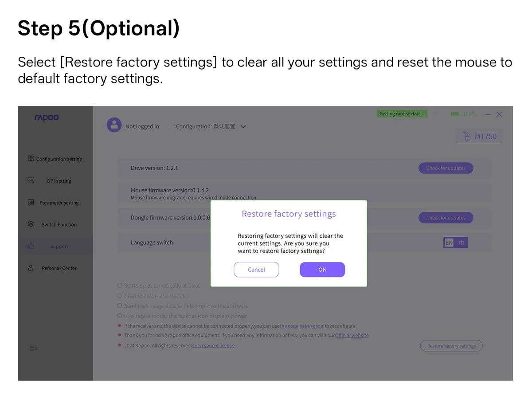
Task: Open the code pairing tool link
Action: pos(302,326)
